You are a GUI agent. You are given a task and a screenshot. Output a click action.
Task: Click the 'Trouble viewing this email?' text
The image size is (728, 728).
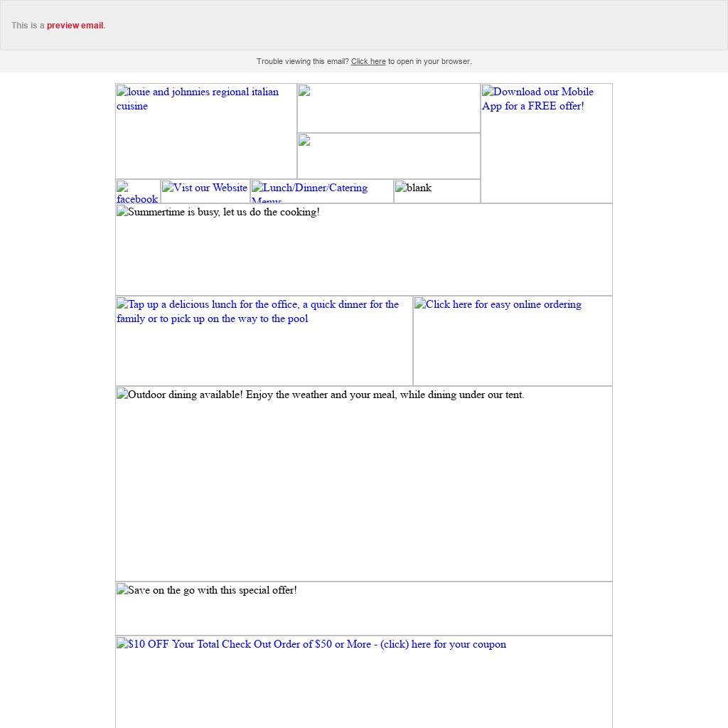tap(302, 62)
